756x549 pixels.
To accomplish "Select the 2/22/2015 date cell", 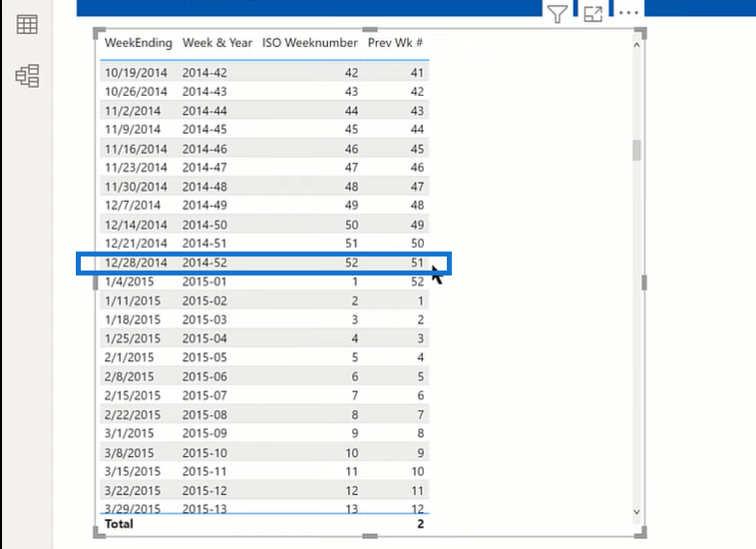I will (133, 414).
